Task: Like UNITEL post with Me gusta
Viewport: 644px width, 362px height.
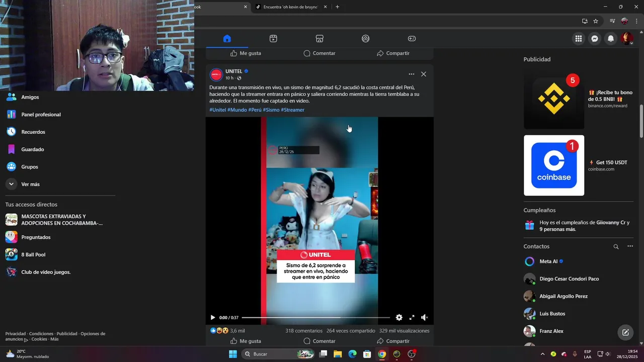Action: [246, 341]
